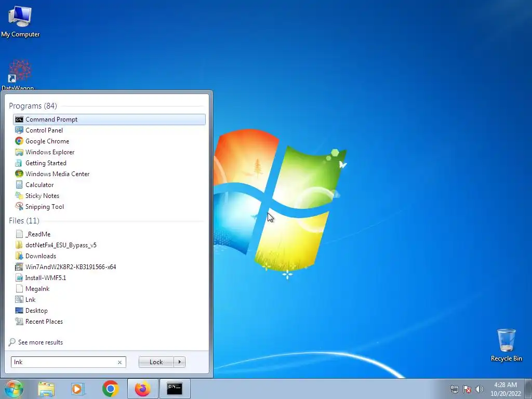532x399 pixels.
Task: Click the Windows Start orb
Action: click(14, 389)
